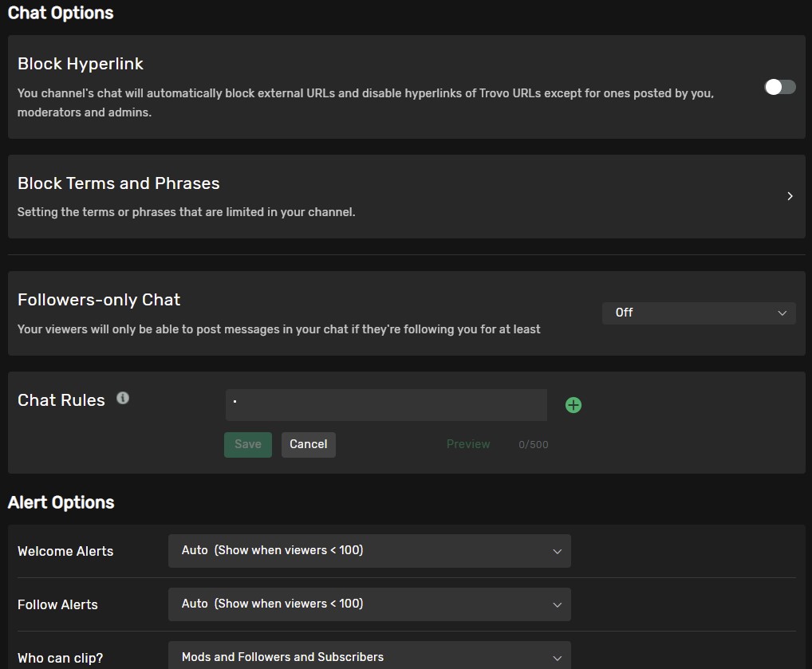Open the 'Who can clip?' dropdown
Screen dimensions: 812x669
click(369, 657)
